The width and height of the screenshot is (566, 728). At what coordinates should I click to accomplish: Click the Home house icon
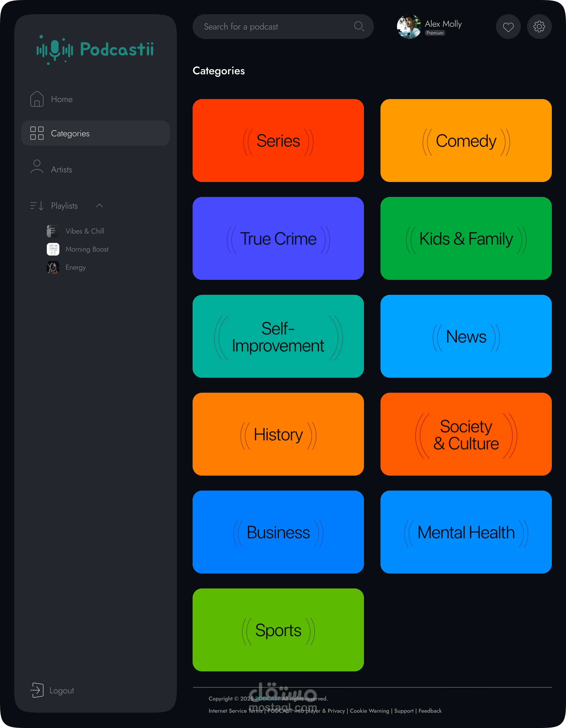coord(37,99)
